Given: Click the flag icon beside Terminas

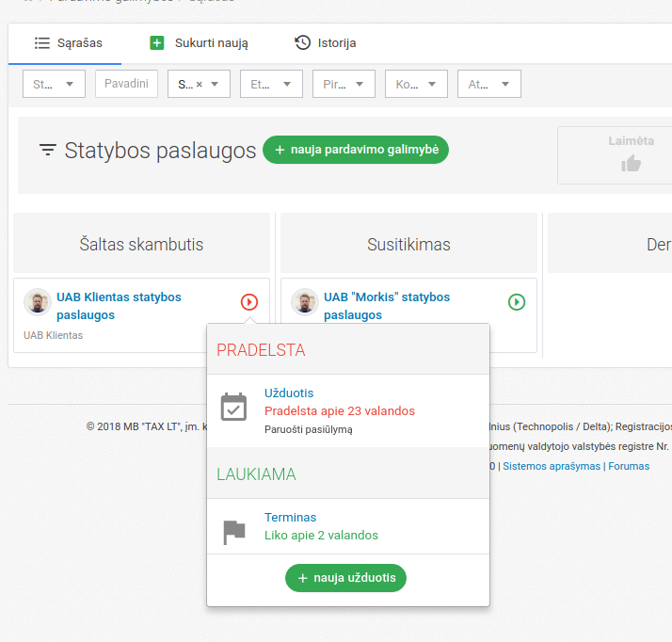Looking at the screenshot, I should (233, 532).
